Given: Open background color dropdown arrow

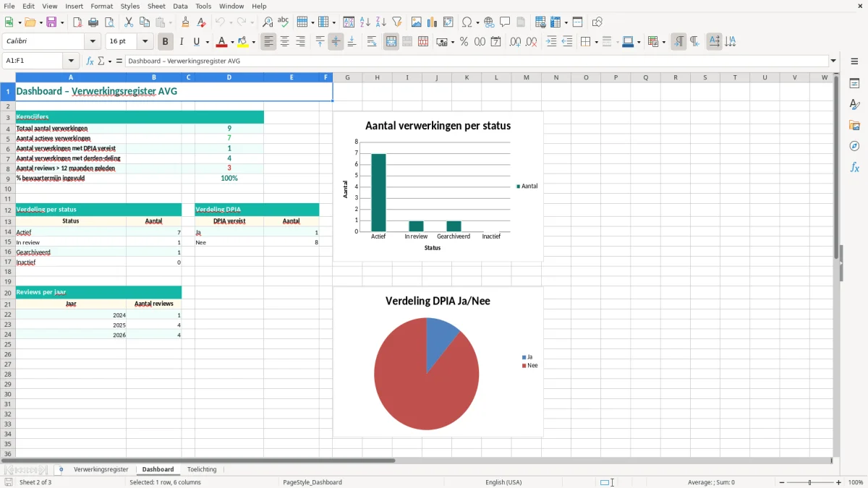Looking at the screenshot, I should click(254, 43).
